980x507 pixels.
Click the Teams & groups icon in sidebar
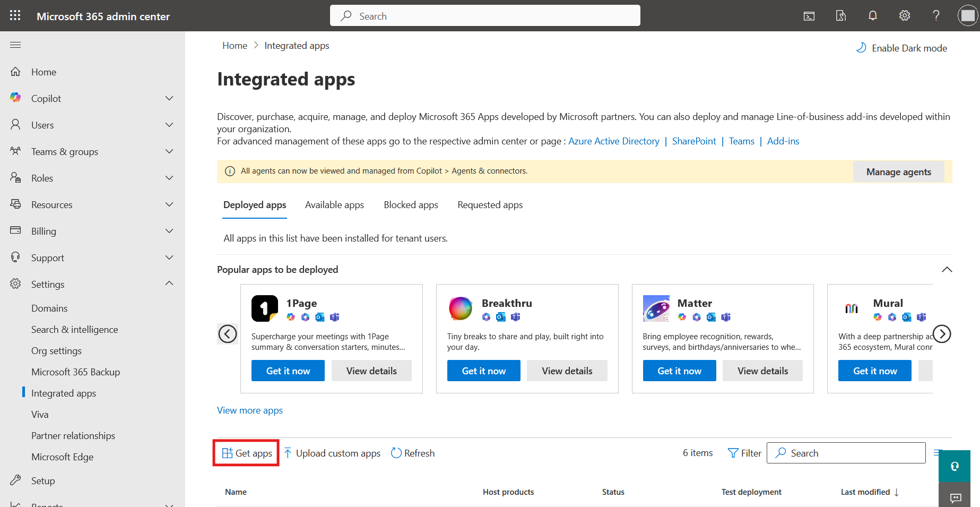point(15,151)
